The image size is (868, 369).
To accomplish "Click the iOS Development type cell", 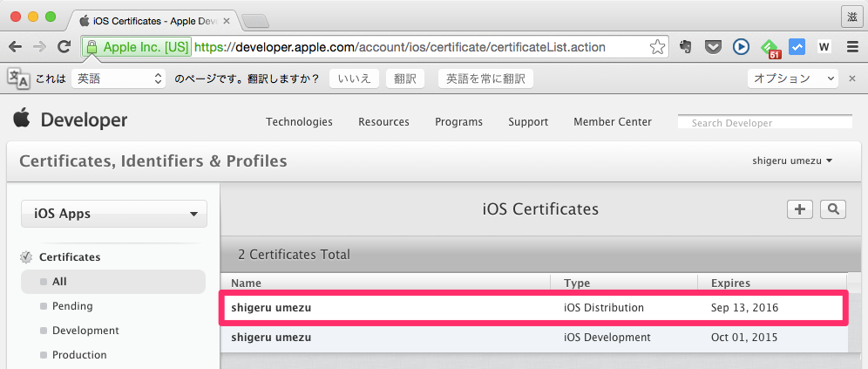I will pos(607,337).
